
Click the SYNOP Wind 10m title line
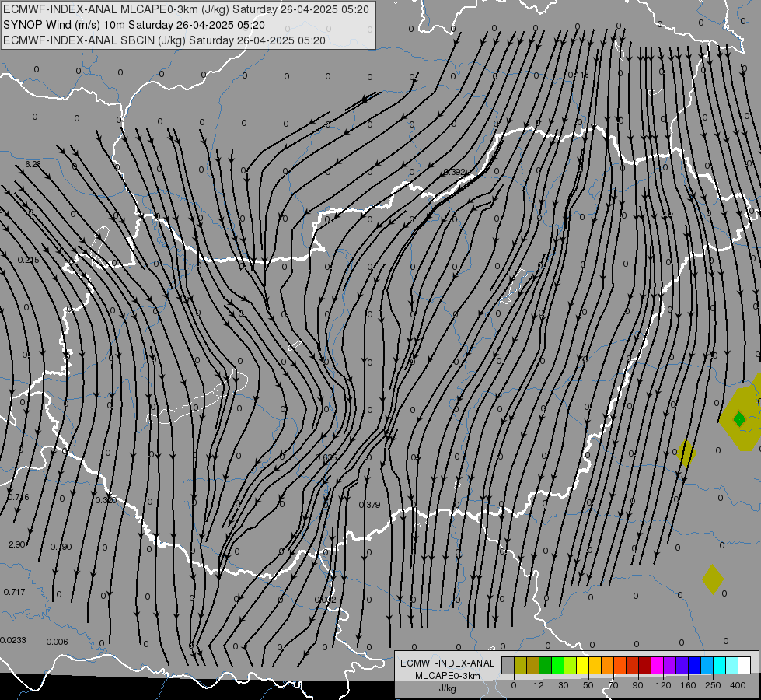click(x=134, y=25)
